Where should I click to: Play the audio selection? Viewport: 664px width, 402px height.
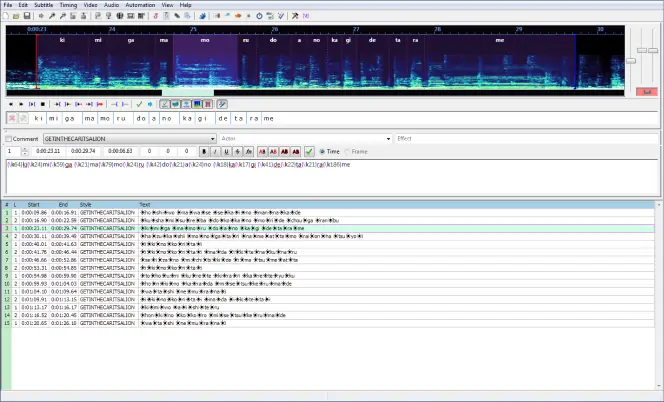(x=32, y=104)
